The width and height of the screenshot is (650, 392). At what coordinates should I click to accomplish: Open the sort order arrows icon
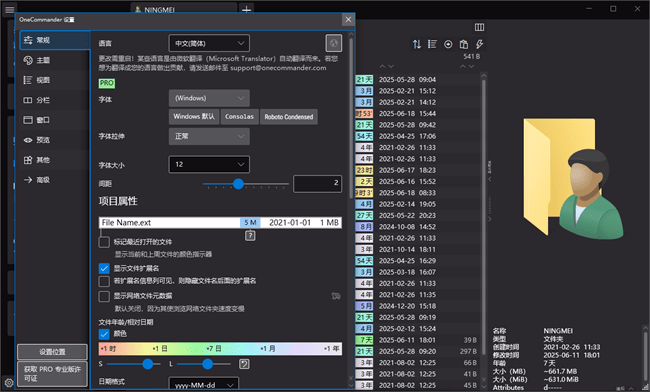(417, 44)
